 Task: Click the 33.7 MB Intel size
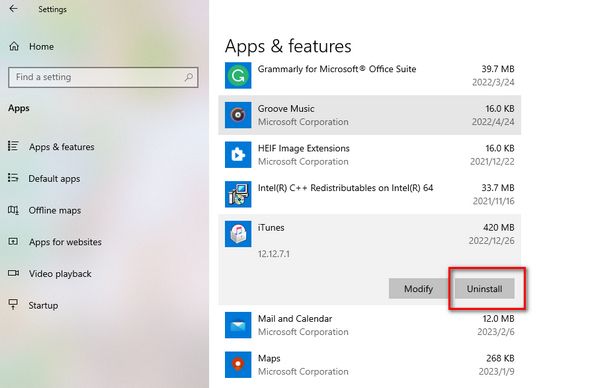pyautogui.click(x=498, y=188)
